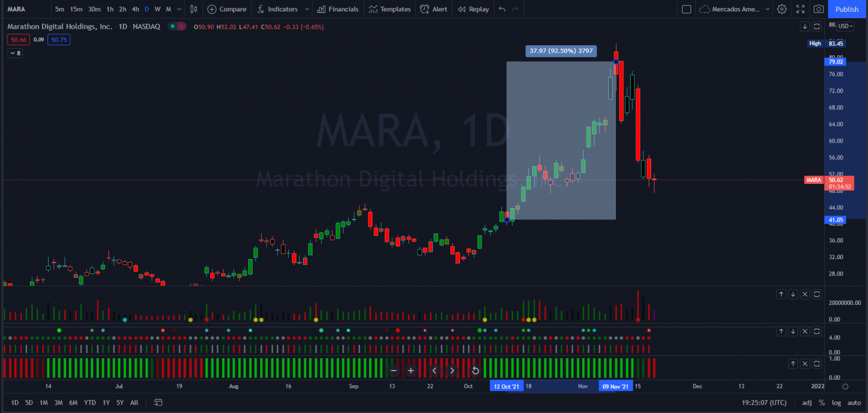Toggle auto scale
This screenshot has height=413, width=868.
(854, 403)
